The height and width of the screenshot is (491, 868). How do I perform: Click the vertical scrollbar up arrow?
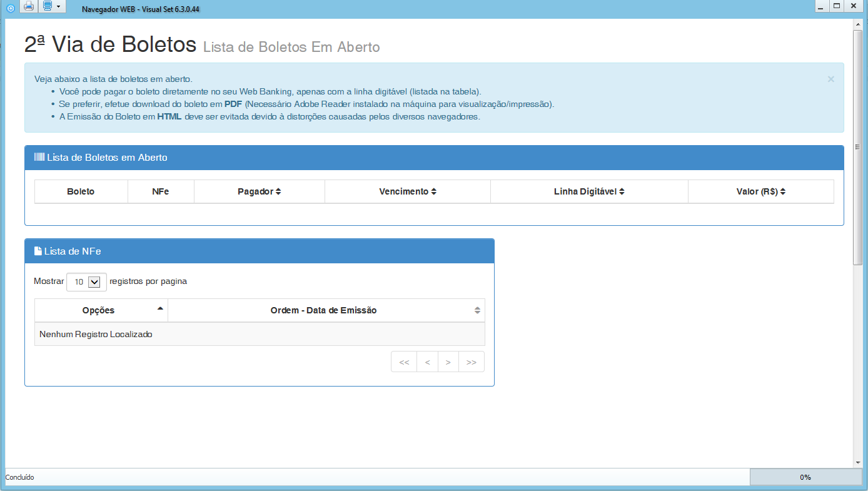pyautogui.click(x=857, y=24)
